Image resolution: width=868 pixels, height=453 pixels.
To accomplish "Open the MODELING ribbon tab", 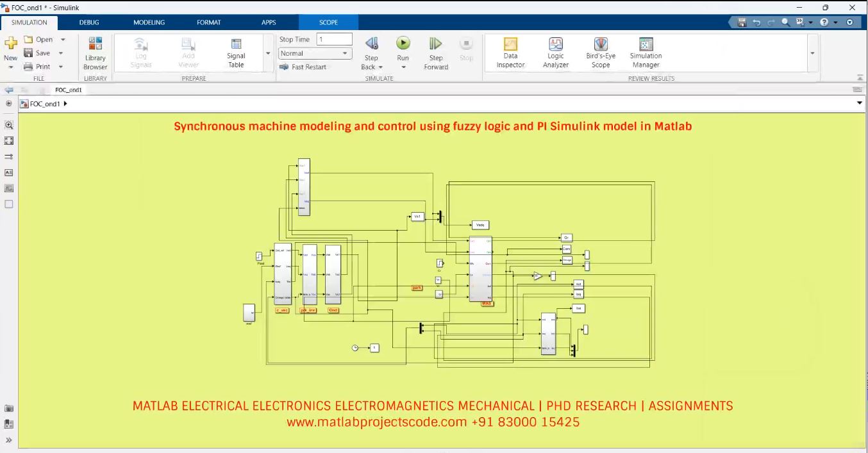I will point(149,22).
